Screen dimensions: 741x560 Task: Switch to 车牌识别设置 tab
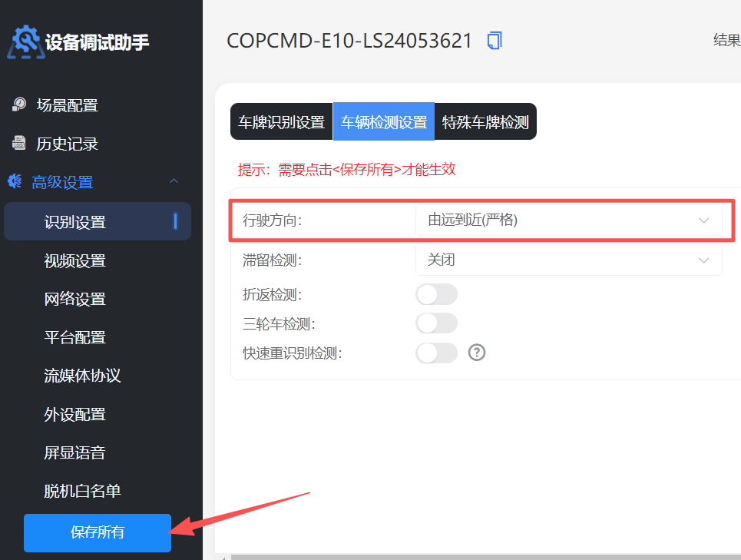coord(281,122)
